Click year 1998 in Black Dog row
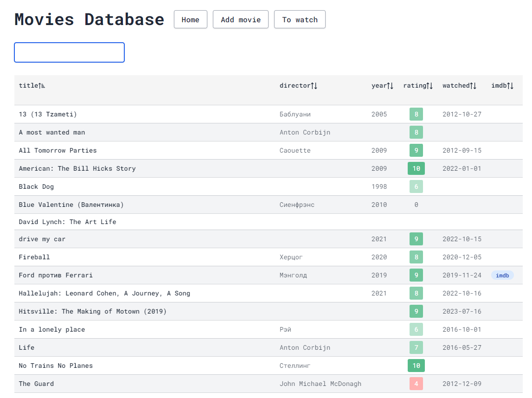 click(x=379, y=186)
